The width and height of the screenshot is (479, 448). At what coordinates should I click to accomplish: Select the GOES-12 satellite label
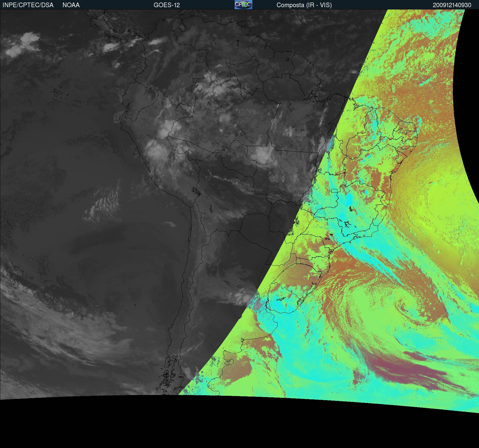[167, 5]
